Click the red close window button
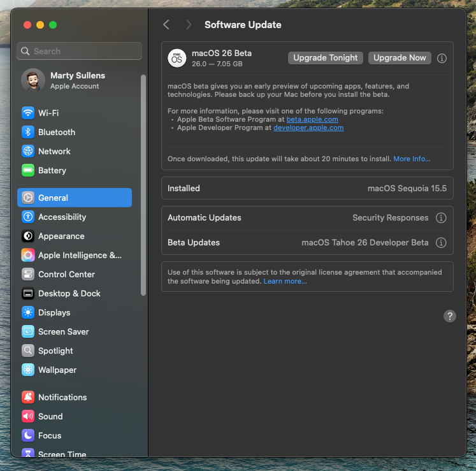 click(x=27, y=25)
